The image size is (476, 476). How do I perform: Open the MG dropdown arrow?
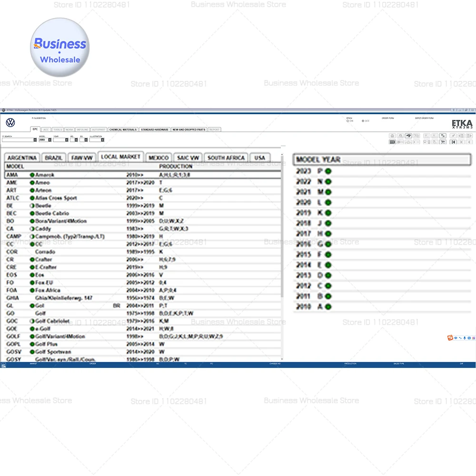coord(76,140)
